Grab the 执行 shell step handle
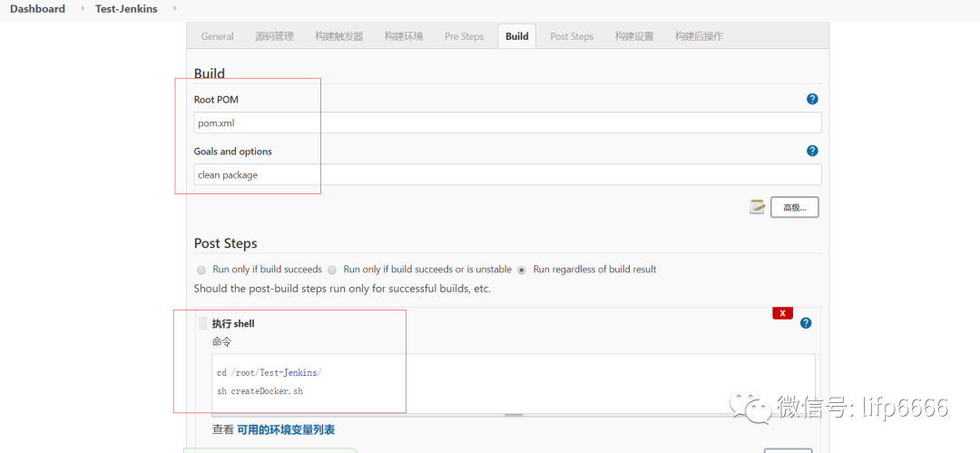 (202, 323)
